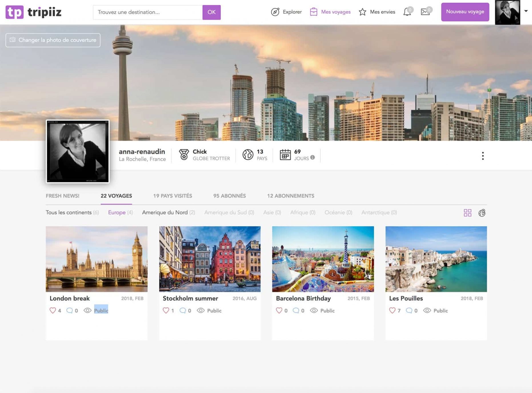Click the star icon for Mes envies
The width and height of the screenshot is (532, 393).
362,12
